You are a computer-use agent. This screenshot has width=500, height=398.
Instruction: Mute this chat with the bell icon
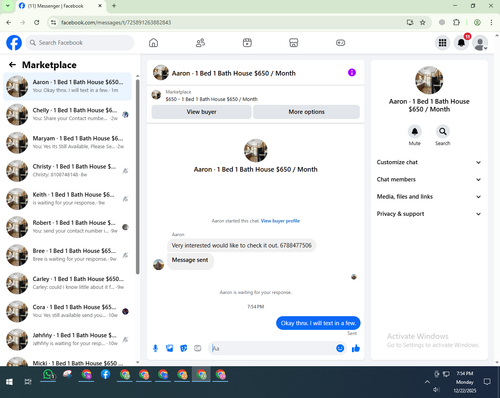(415, 131)
